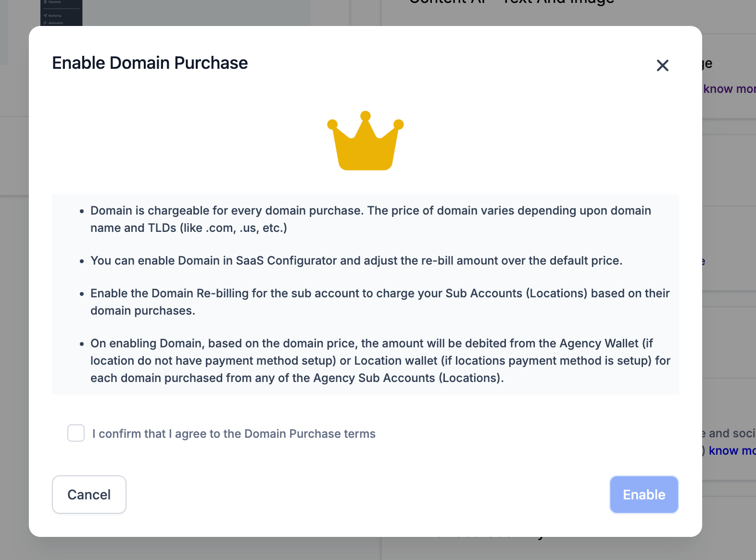
Task: Click the Payments icon in background sidebar
Action: 45,2
